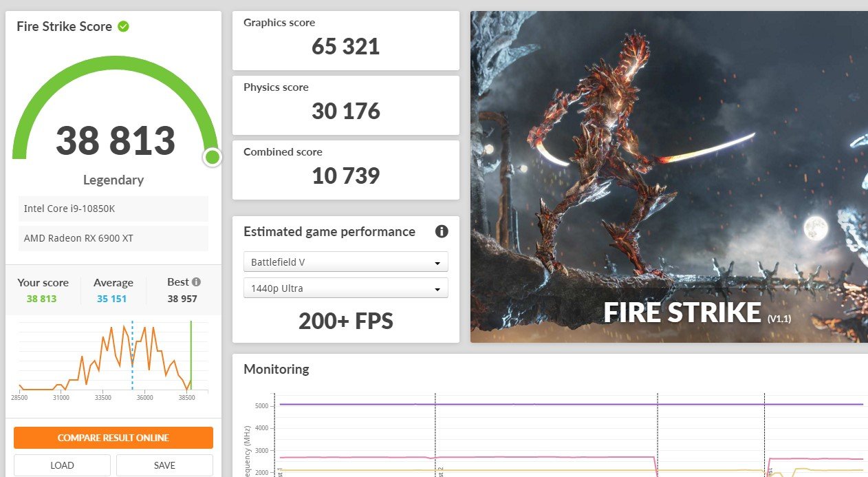Click the Physics score value 30 176
Image resolution: width=868 pixels, height=477 pixels.
[346, 112]
